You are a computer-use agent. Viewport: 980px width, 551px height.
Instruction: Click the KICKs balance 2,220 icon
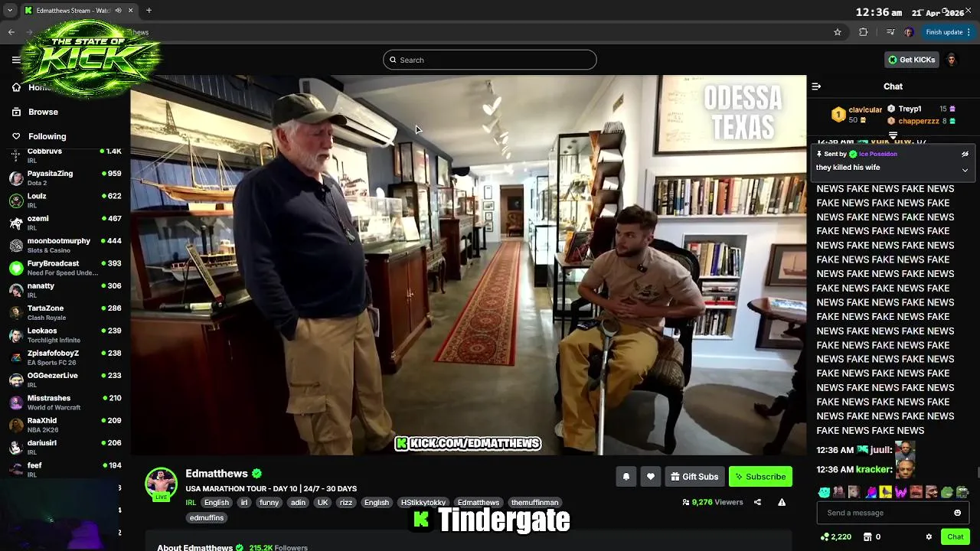coord(825,536)
